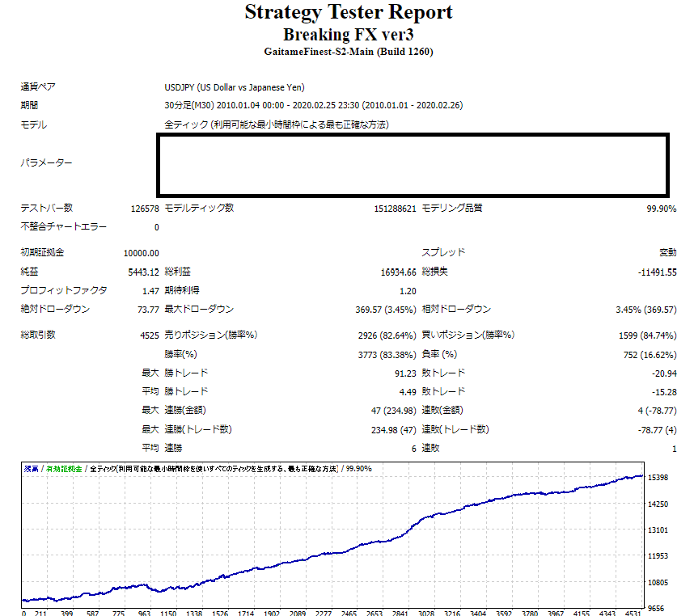Click the パラメーター label
694x616 pixels.
pos(46,162)
